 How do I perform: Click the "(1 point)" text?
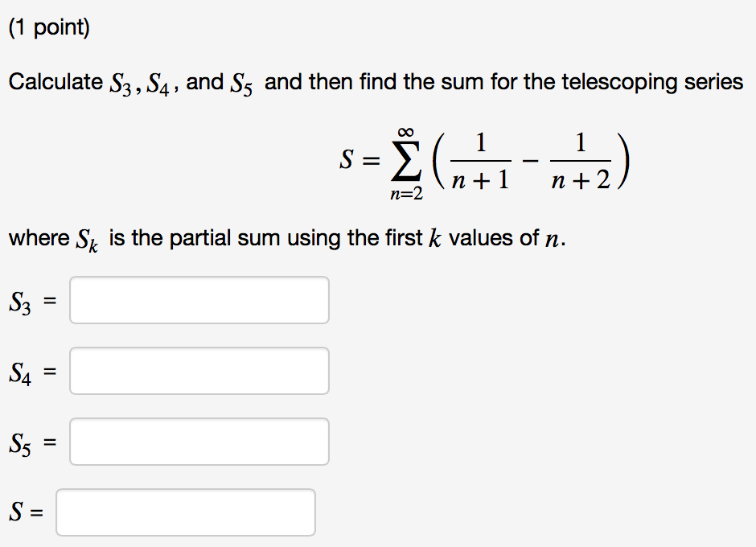tap(49, 28)
